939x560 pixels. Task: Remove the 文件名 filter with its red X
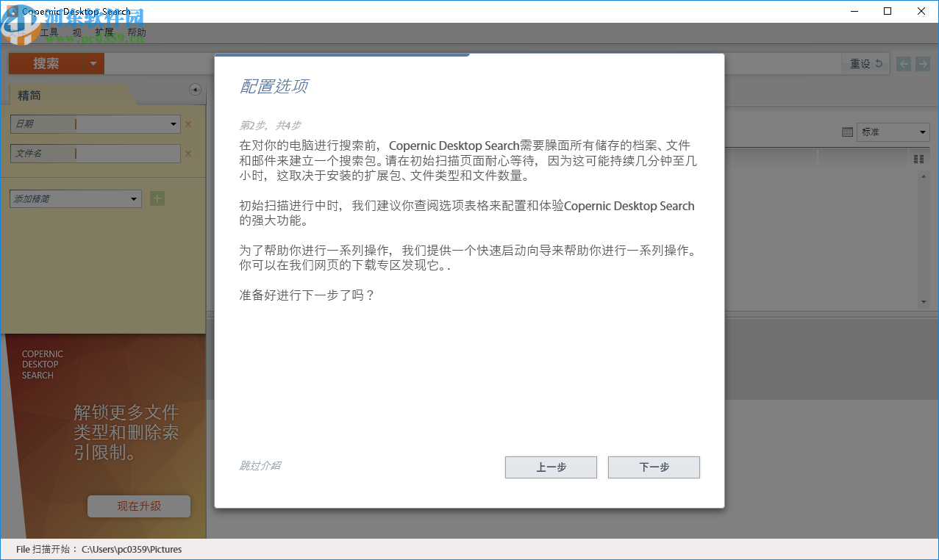188,153
